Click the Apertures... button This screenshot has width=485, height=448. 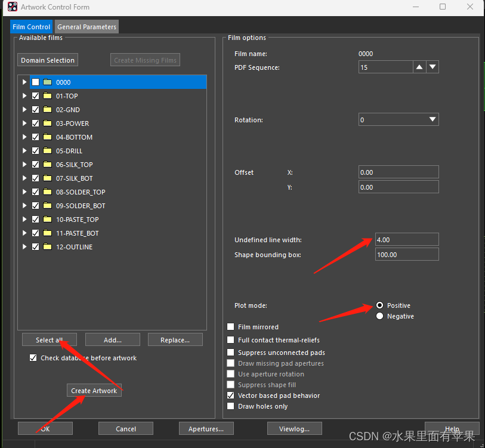206,428
